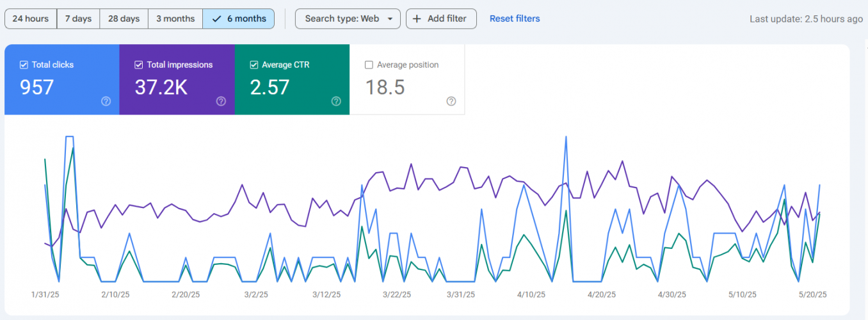Viewport: 868px width, 320px height.
Task: Click the Reset filters link
Action: click(x=515, y=19)
